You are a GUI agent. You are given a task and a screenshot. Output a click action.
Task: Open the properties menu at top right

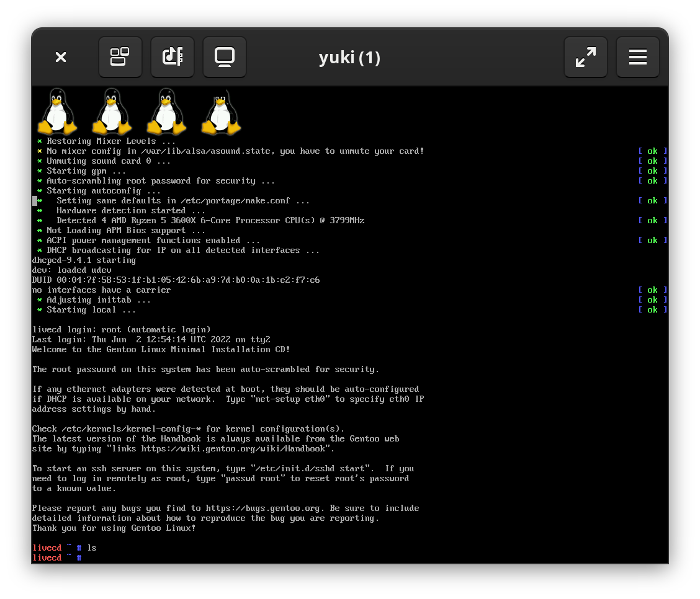pos(637,56)
